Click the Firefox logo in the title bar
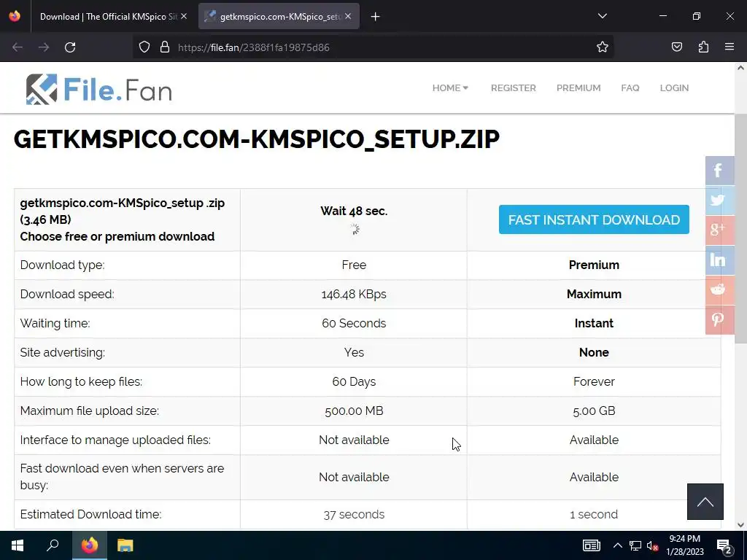The height and width of the screenshot is (560, 747). [x=15, y=16]
